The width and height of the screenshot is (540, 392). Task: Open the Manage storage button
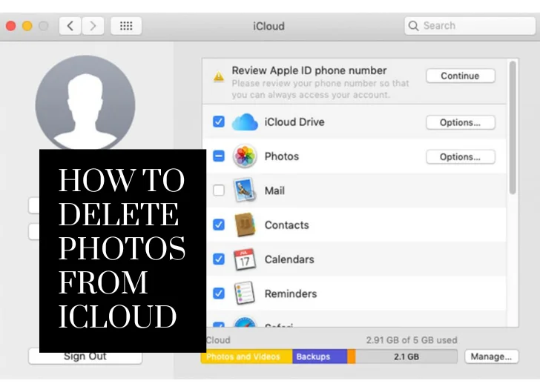(492, 356)
